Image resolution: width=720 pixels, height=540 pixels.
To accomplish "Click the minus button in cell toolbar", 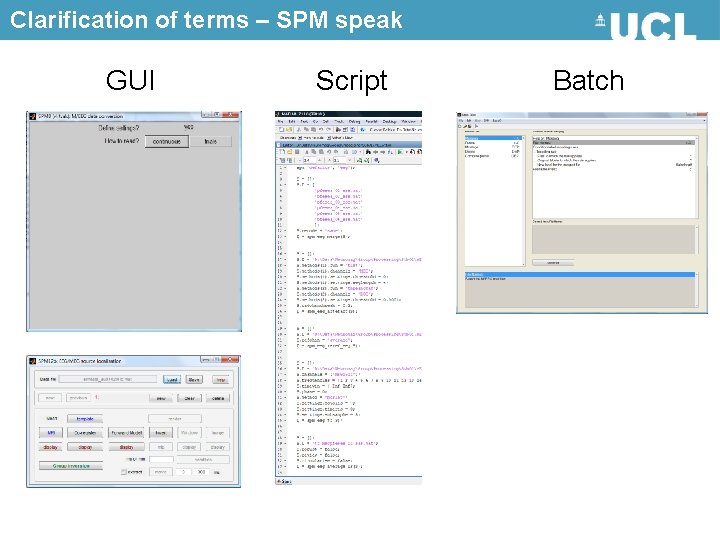I will (300, 160).
